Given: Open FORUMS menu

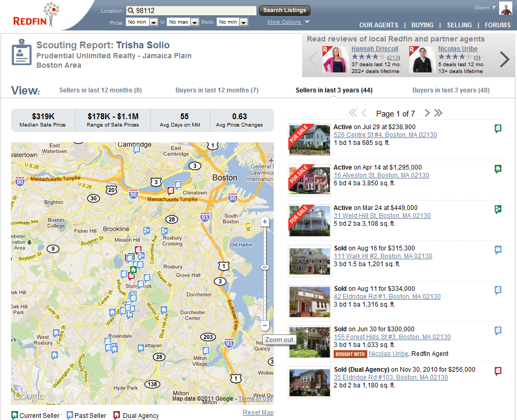Looking at the screenshot, I should 498,25.
